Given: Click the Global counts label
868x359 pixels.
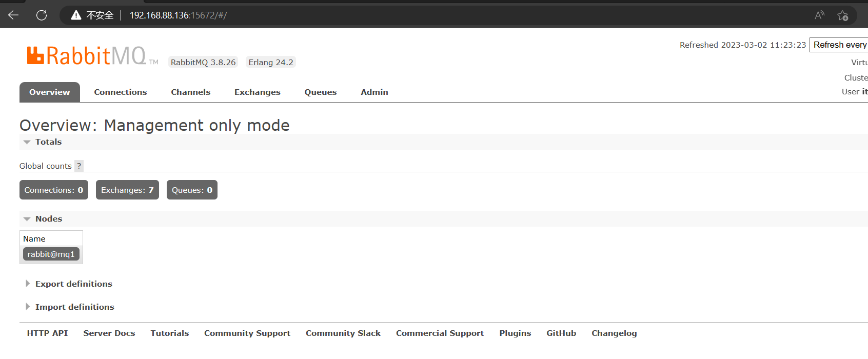Looking at the screenshot, I should [x=46, y=166].
